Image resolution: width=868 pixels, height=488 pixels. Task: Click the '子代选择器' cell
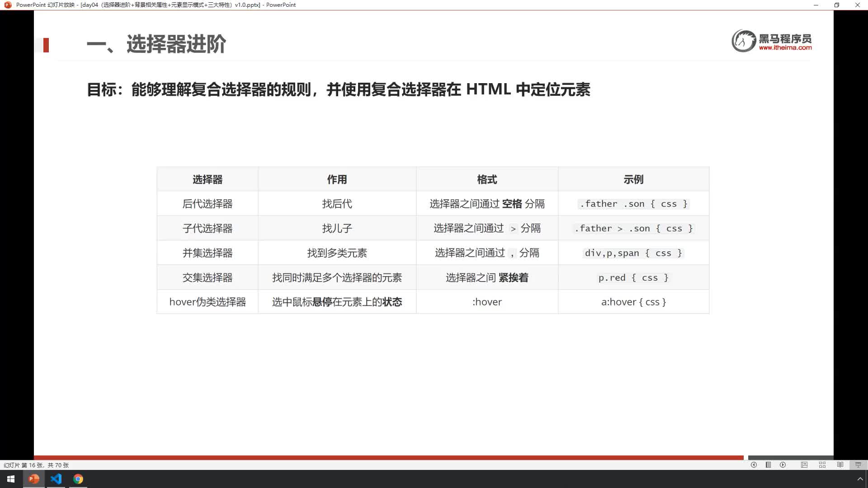208,228
